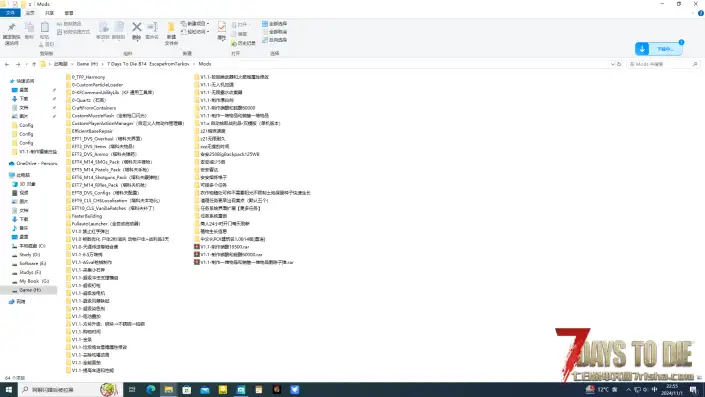Click Invert selection in the ribbon

pyautogui.click(x=275, y=40)
